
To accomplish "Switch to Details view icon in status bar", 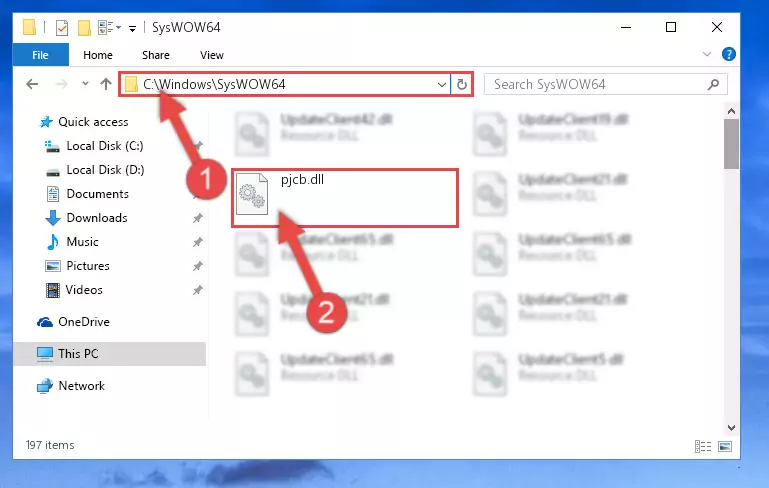I will coord(703,446).
